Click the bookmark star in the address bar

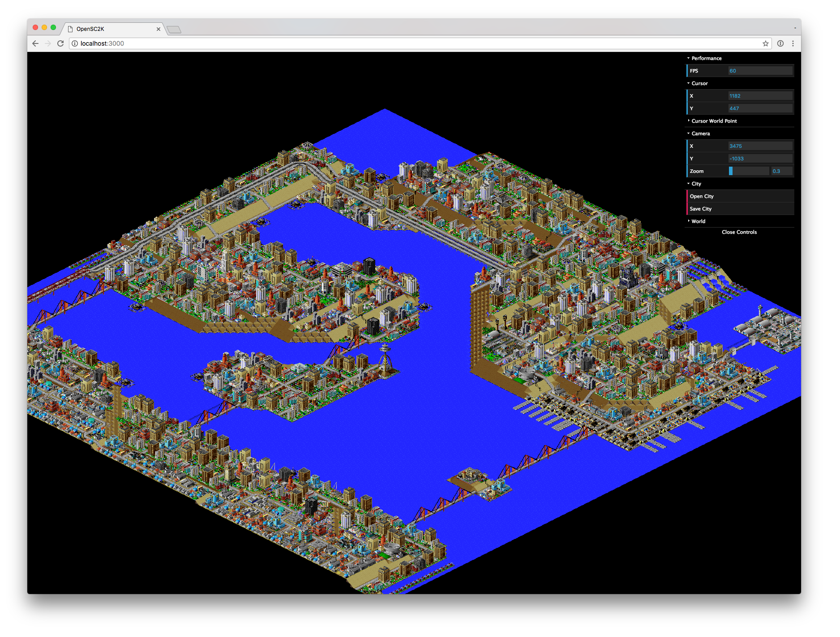coord(766,43)
